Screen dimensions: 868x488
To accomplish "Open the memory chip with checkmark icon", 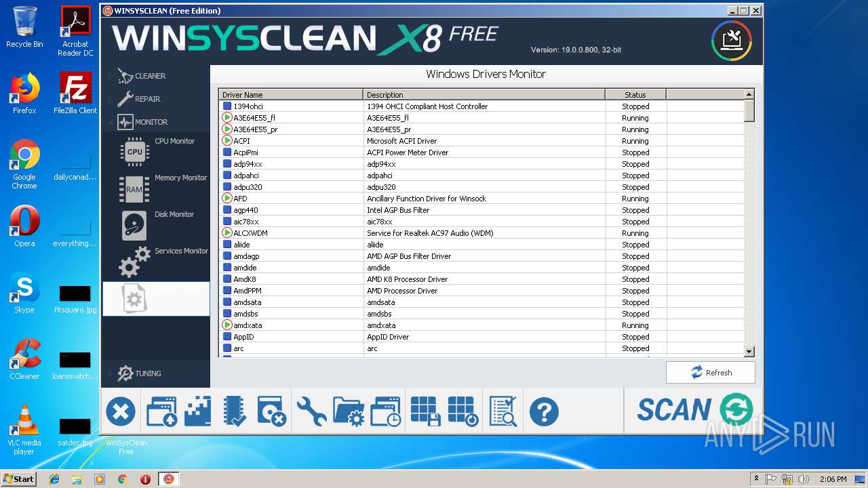I will click(235, 411).
